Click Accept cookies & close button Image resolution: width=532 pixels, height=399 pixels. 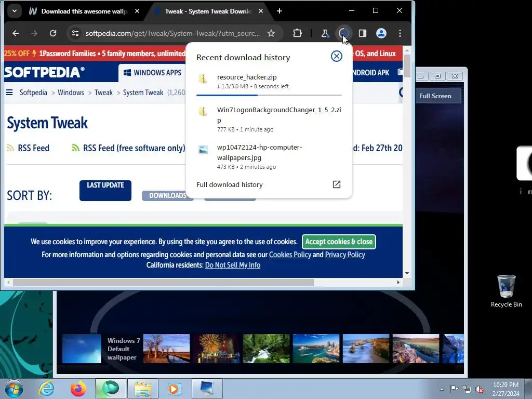[x=339, y=242]
